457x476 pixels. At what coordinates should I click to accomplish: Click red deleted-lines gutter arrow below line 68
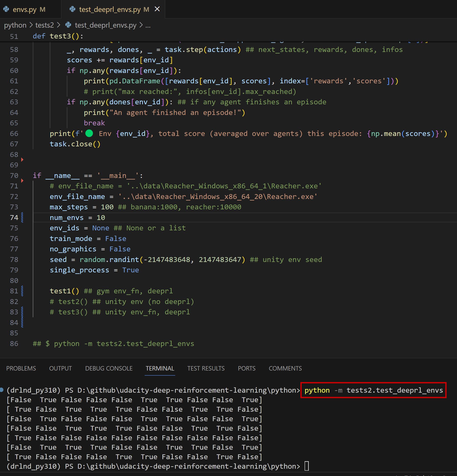tap(22, 160)
